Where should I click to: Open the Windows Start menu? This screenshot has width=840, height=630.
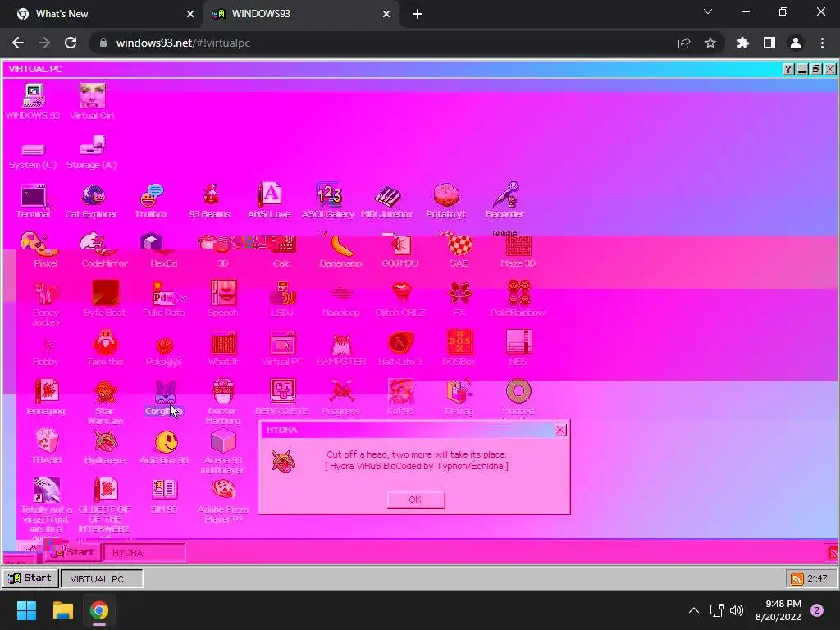click(26, 610)
